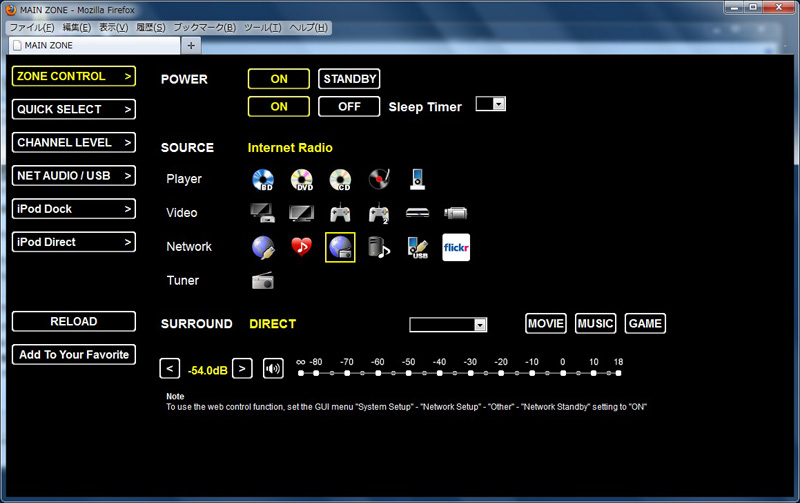Click the RELOAD button
The height and width of the screenshot is (503, 800).
(74, 322)
